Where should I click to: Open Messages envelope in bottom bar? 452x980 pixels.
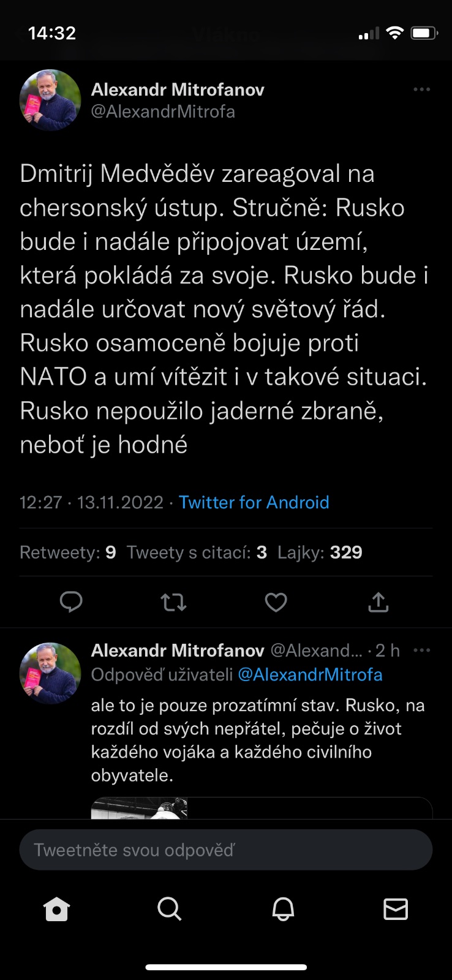396,909
